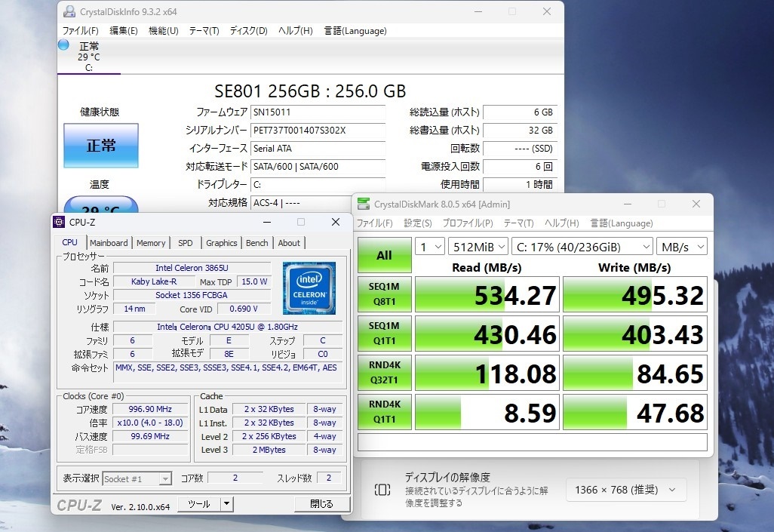Open テーマ(T) menu in CrystalDiskMark
Viewport: 774px width, 532px height.
(x=518, y=223)
